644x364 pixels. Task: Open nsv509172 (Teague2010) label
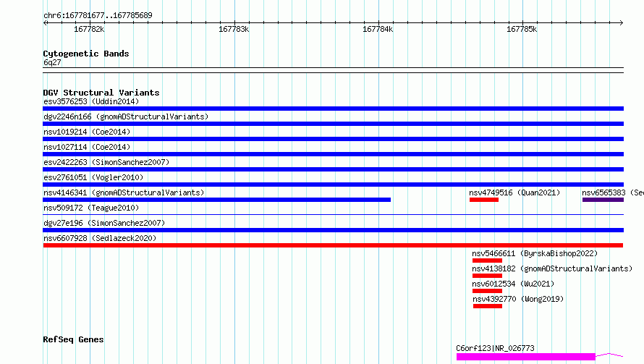91,208
